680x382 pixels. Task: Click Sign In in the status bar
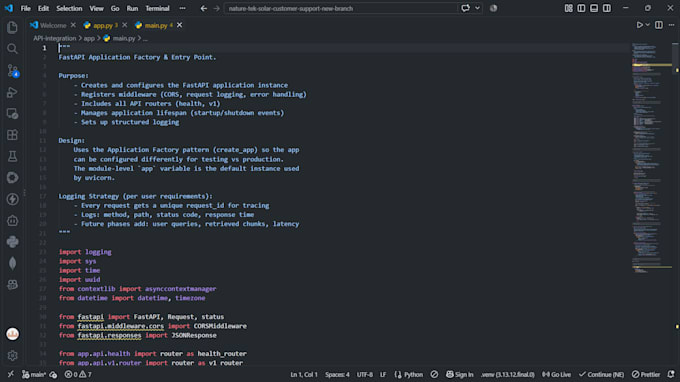[x=460, y=374]
